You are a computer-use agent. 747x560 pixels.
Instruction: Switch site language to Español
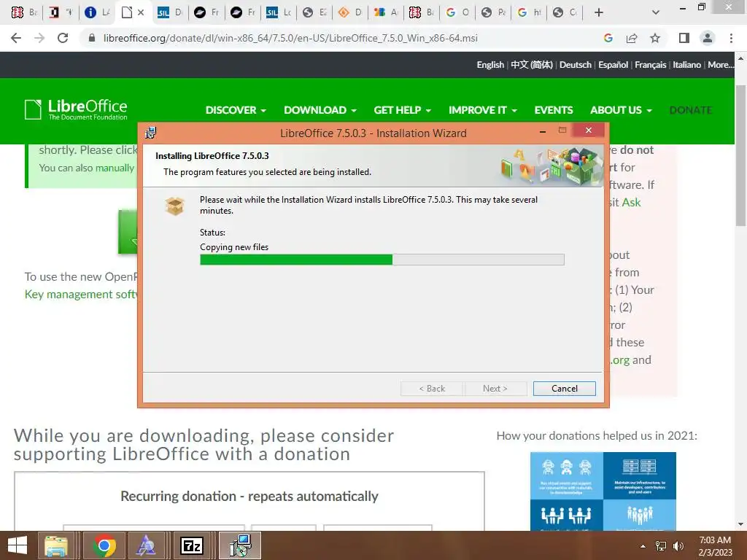point(613,65)
